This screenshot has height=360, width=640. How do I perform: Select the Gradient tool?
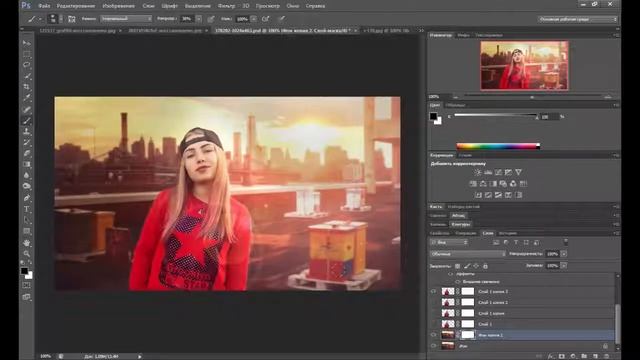(27, 164)
